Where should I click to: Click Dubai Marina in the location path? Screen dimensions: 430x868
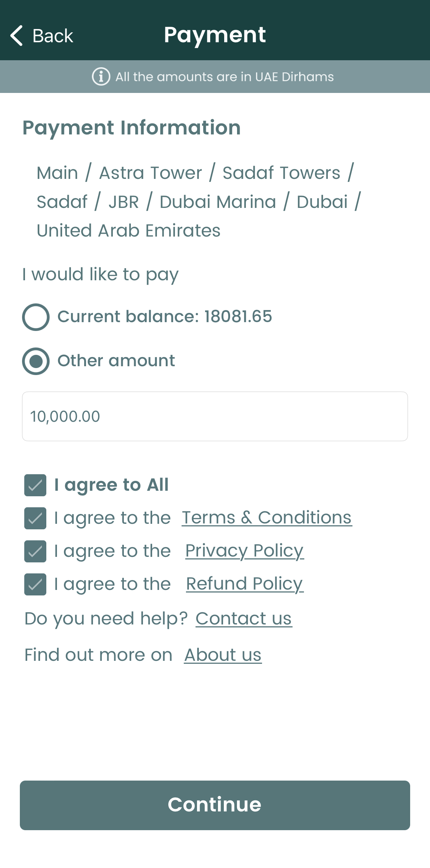pyautogui.click(x=218, y=202)
